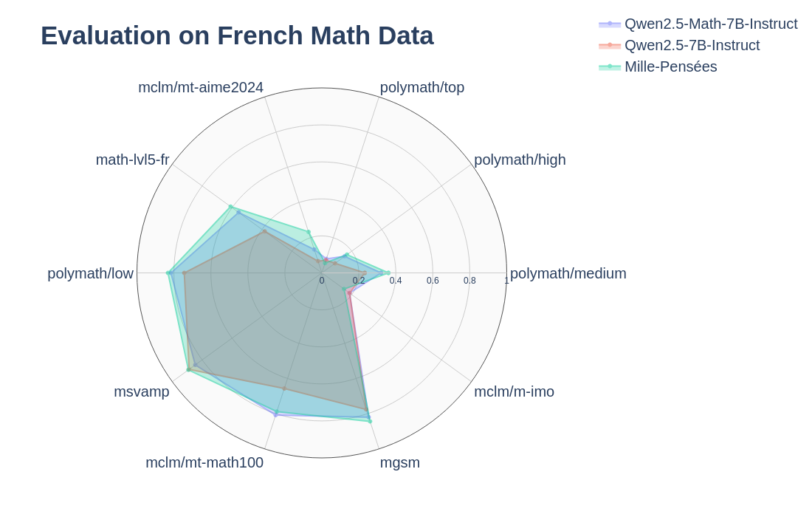812x517 pixels.
Task: Toggle Mille-Pensées legend label
Action: point(670,66)
